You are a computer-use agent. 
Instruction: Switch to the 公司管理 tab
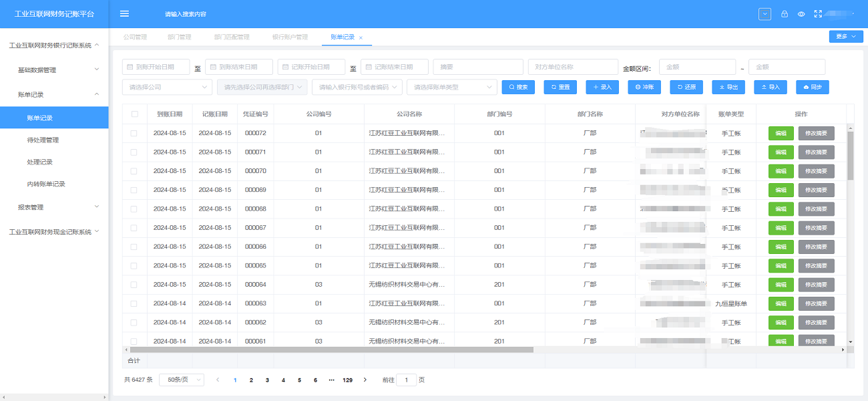[x=135, y=37]
